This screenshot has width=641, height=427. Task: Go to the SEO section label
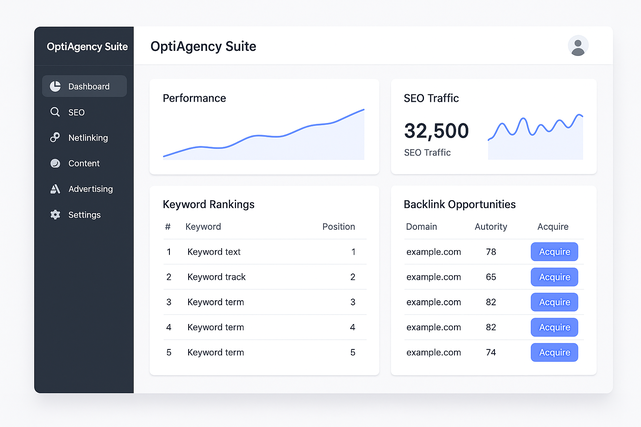[x=76, y=112]
